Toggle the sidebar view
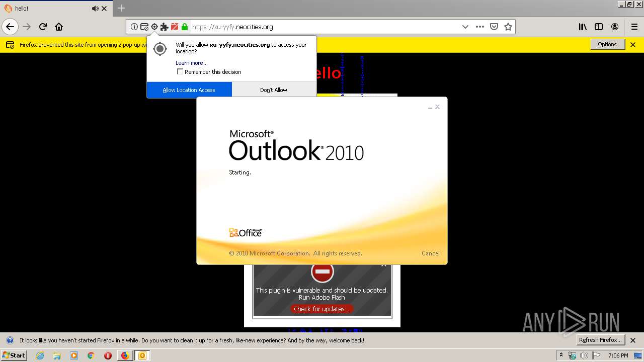 coord(599,27)
